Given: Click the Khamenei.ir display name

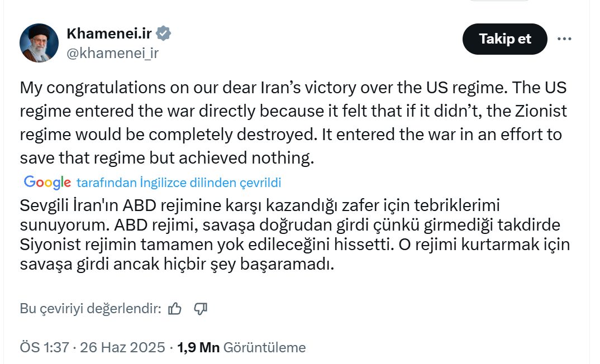Looking at the screenshot, I should [x=109, y=33].
